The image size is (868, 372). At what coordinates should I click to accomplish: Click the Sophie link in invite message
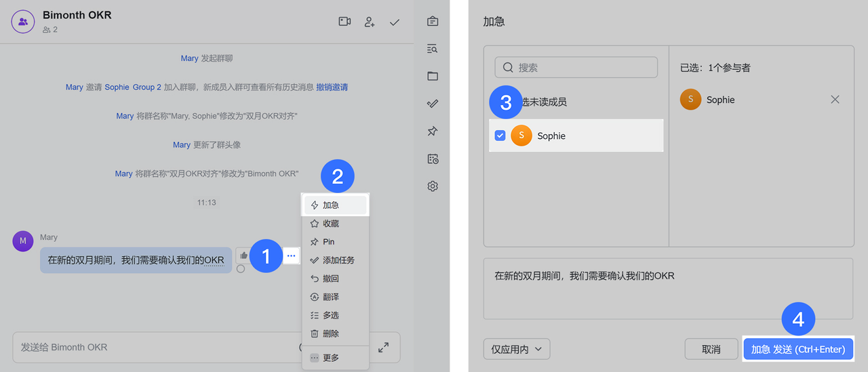point(117,87)
